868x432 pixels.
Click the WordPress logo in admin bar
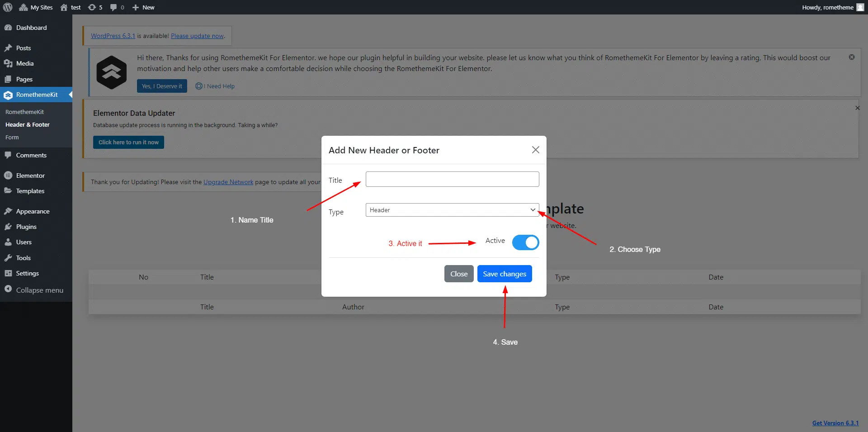click(8, 7)
